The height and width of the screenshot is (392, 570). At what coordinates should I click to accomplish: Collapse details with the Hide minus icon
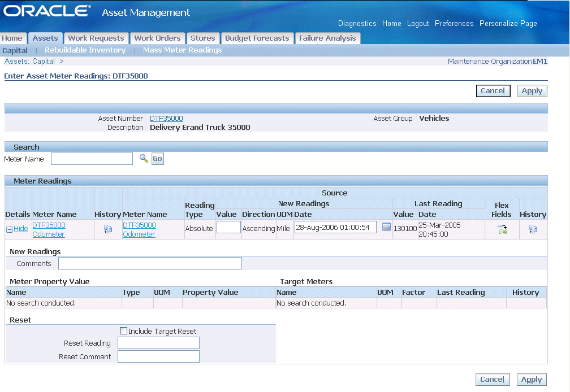[10, 229]
